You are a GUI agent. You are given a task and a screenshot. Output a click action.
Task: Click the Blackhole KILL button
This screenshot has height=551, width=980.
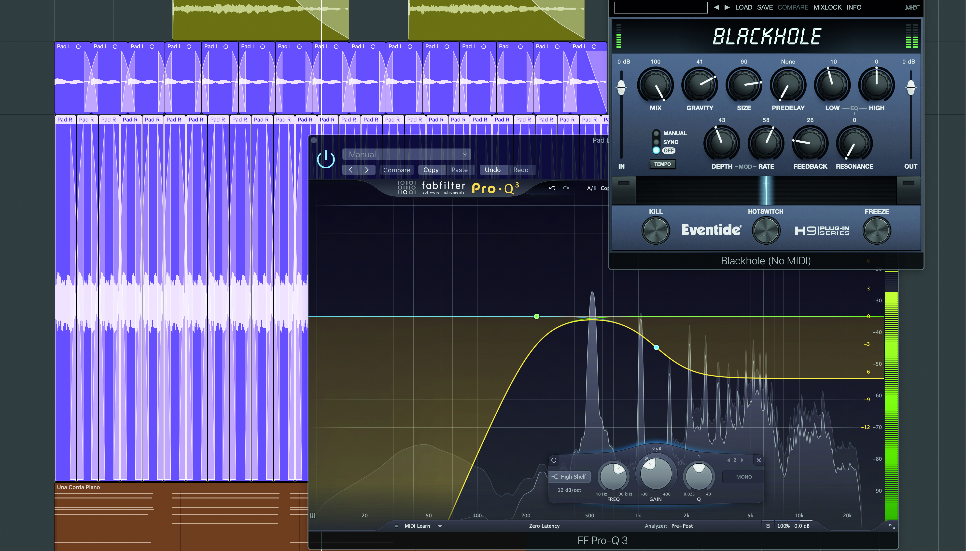655,230
